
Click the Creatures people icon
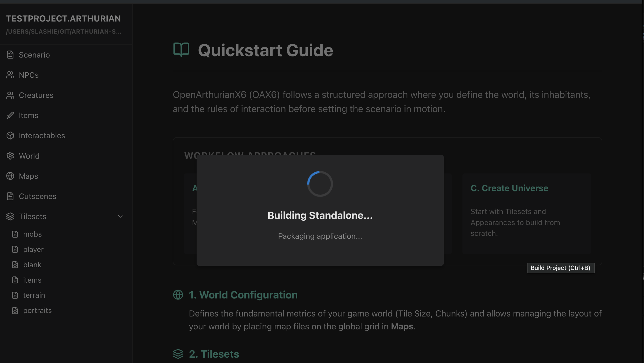[x=10, y=95]
